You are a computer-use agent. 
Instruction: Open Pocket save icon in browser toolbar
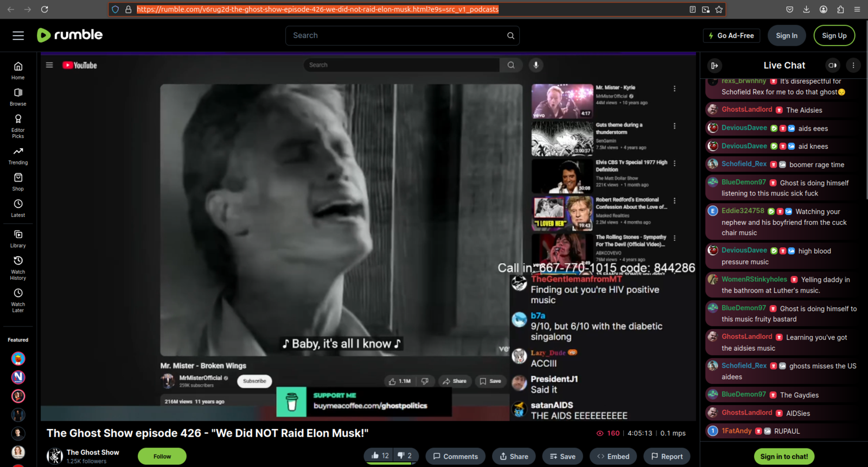coord(789,9)
